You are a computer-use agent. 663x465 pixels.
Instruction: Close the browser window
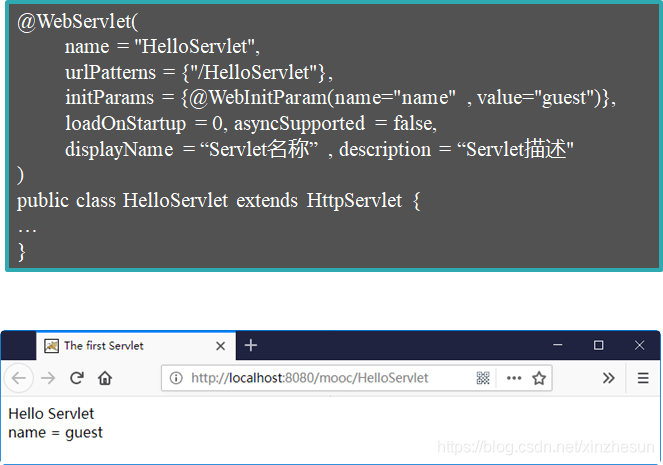coord(639,345)
